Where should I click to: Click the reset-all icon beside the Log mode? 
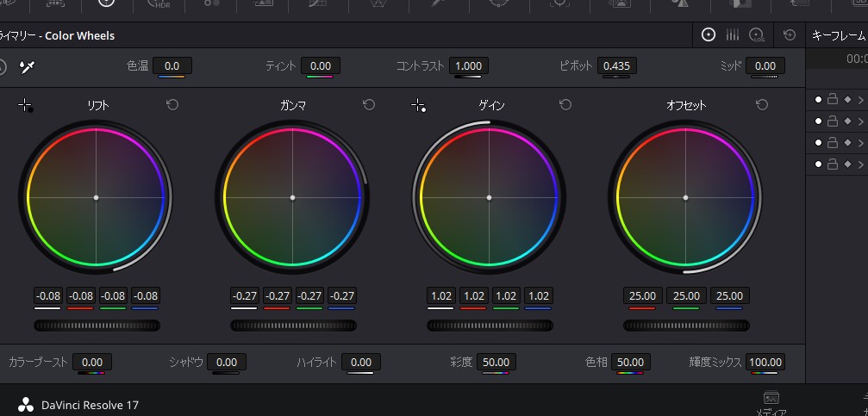(x=790, y=34)
